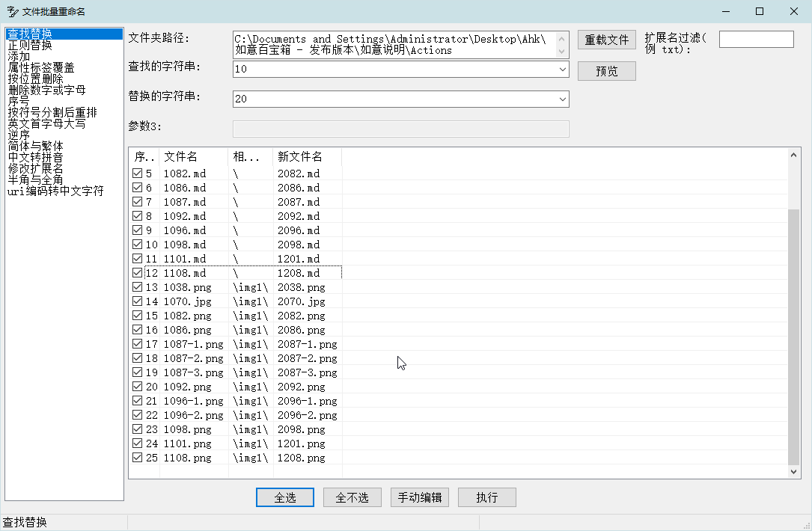The image size is (812, 531).
Task: Click the file list vertical scrollbar thumb
Action: (793, 337)
